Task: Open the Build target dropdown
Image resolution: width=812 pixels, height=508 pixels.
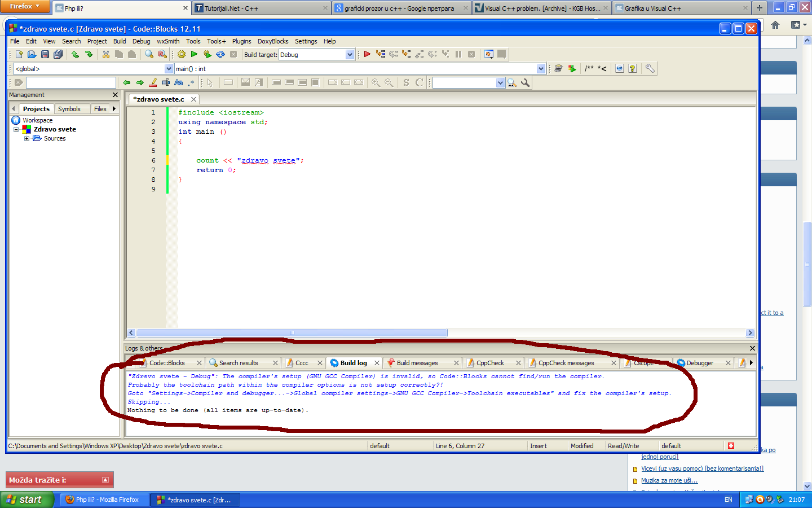Action: pos(350,55)
